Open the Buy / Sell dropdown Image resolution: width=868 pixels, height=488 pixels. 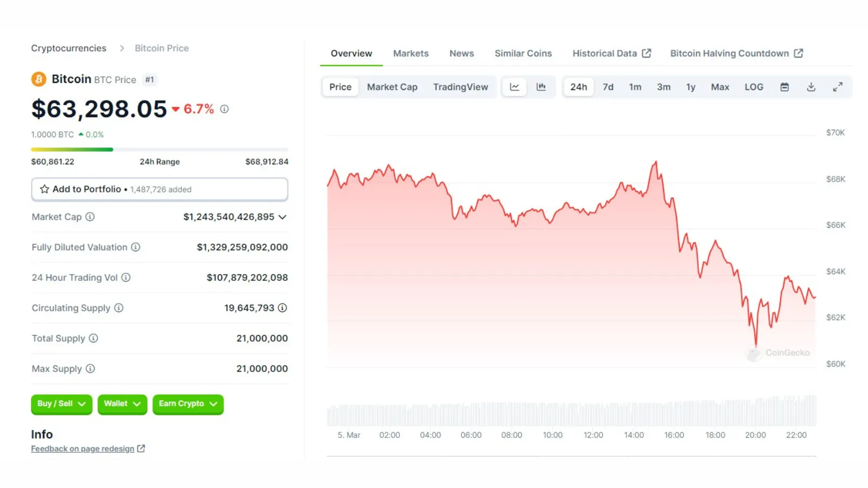[61, 404]
